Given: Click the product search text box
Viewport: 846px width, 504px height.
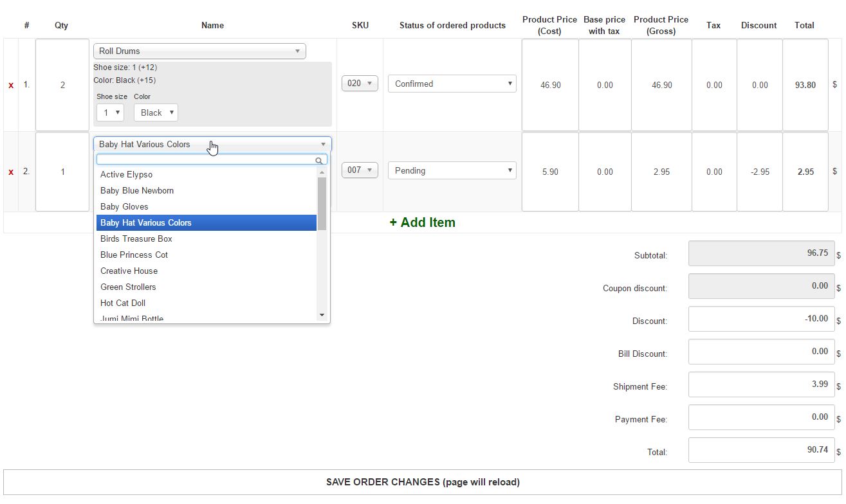Looking at the screenshot, I should point(206,159).
